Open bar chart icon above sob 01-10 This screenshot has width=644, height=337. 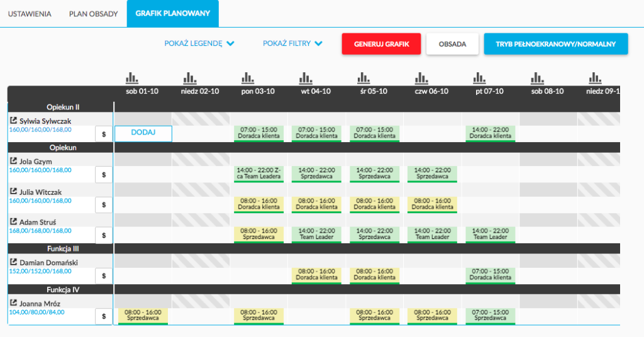pyautogui.click(x=131, y=78)
